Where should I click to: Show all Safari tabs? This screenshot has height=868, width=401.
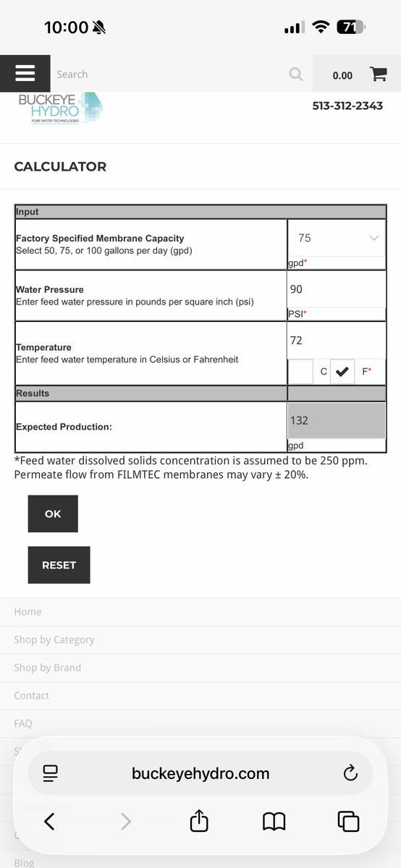(348, 821)
